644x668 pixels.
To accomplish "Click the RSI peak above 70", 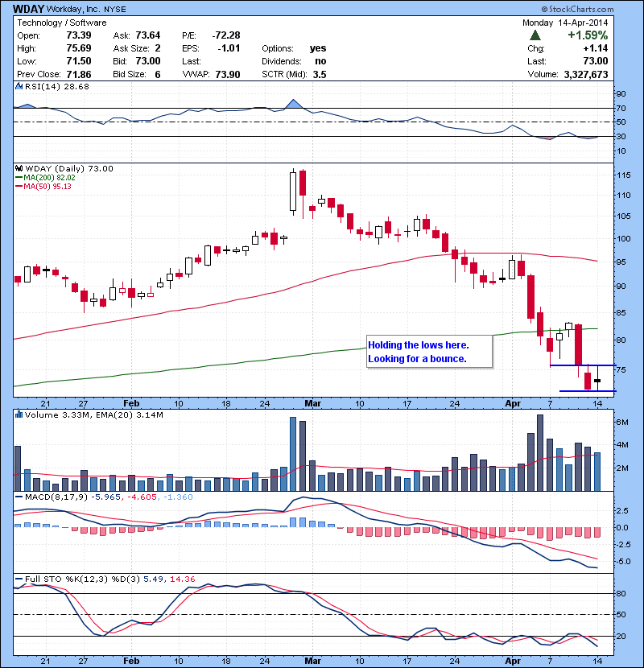I will point(293,104).
